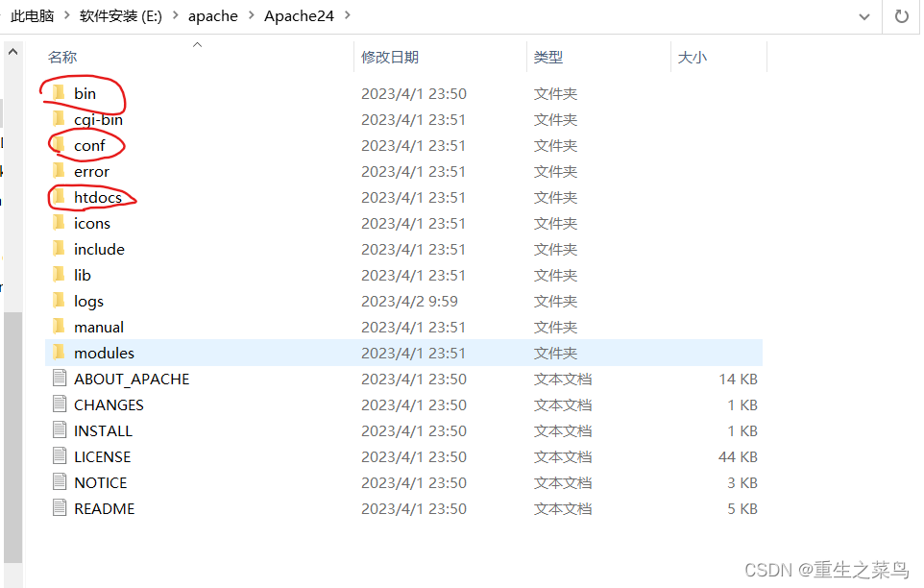
Task: Select the README text document icon
Action: coord(60,508)
